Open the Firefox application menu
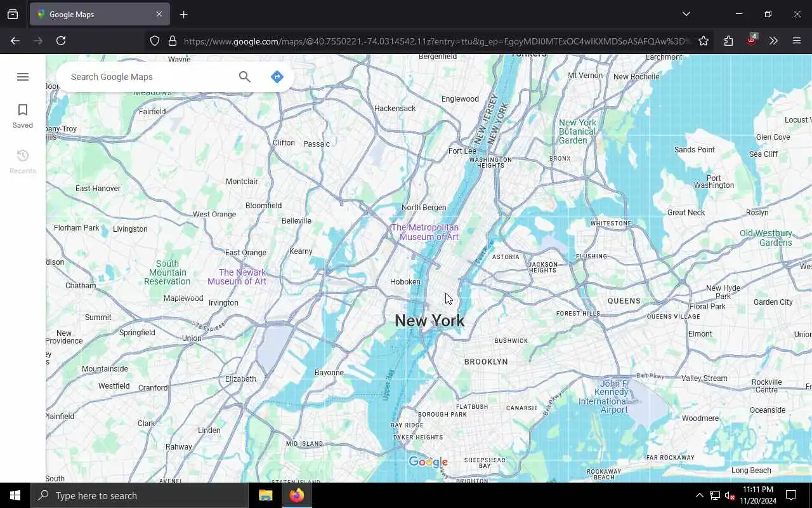Screen dimensions: 812x508 [797, 41]
